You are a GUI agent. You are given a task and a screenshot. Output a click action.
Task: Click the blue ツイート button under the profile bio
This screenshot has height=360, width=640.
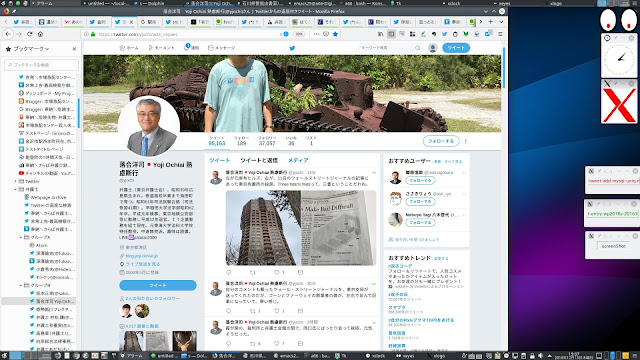[x=158, y=285]
